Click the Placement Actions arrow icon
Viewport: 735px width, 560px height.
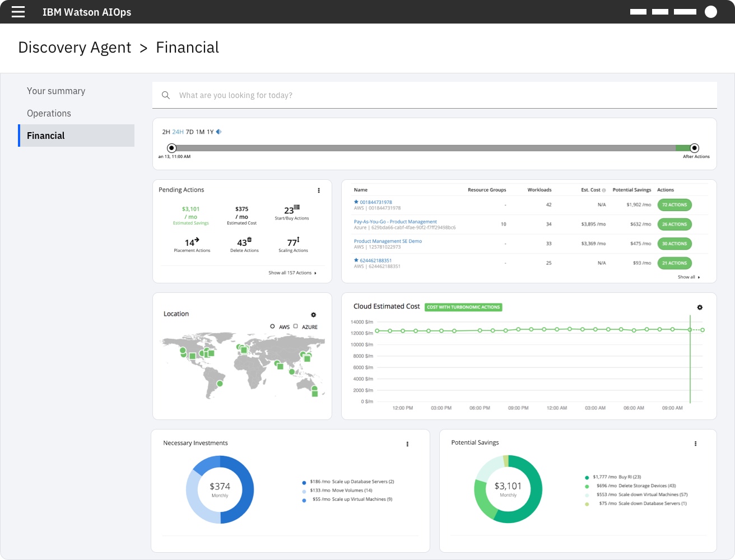click(x=197, y=240)
